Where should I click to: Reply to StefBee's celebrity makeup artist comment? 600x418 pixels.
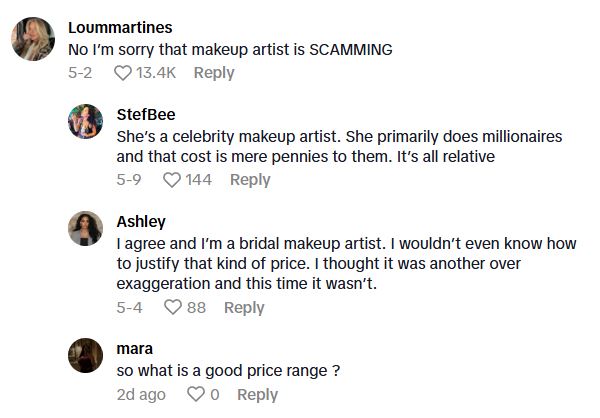tap(250, 180)
